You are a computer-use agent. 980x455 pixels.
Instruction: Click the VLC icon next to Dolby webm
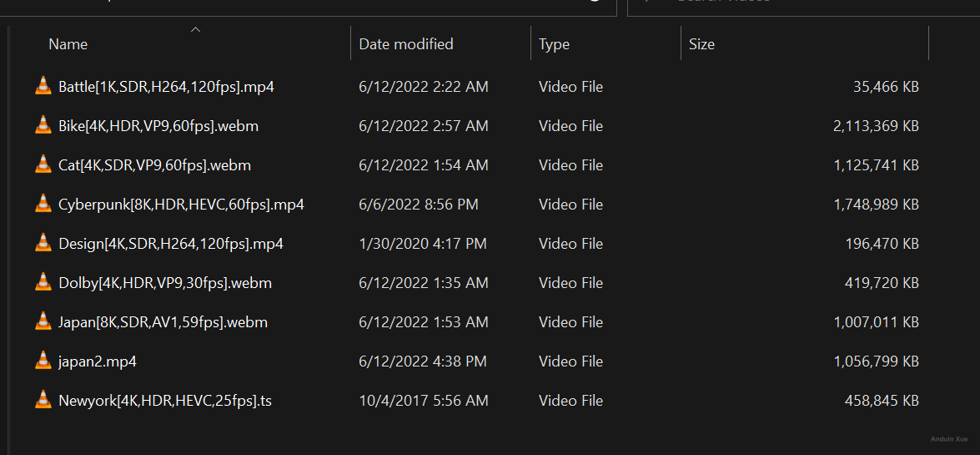[43, 282]
